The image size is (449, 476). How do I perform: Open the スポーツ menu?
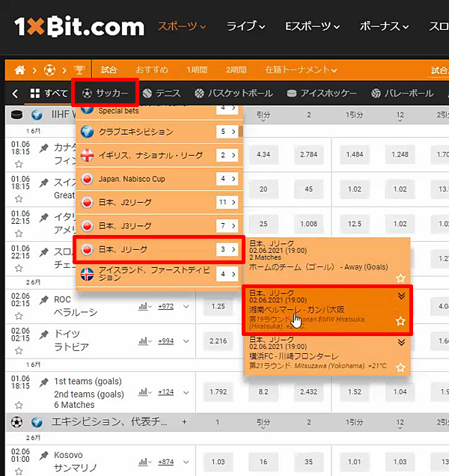pyautogui.click(x=182, y=26)
